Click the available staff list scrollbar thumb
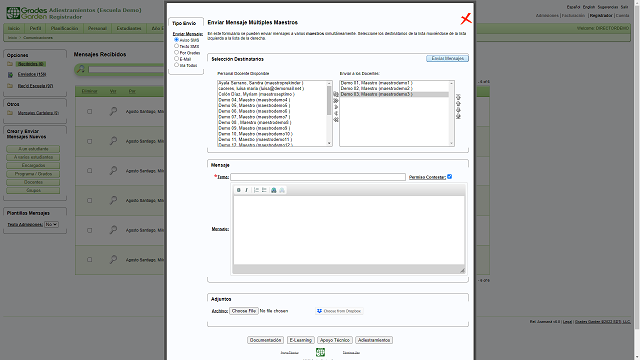 [329, 100]
